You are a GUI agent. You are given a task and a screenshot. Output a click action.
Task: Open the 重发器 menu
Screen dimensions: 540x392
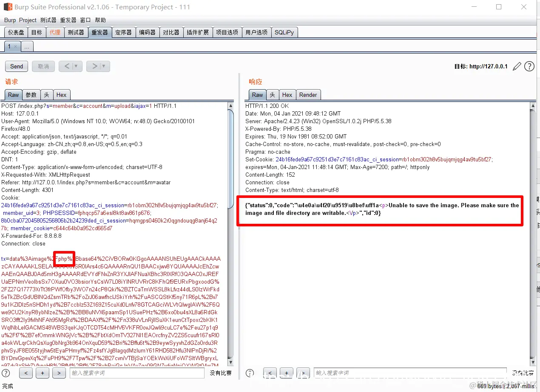68,20
